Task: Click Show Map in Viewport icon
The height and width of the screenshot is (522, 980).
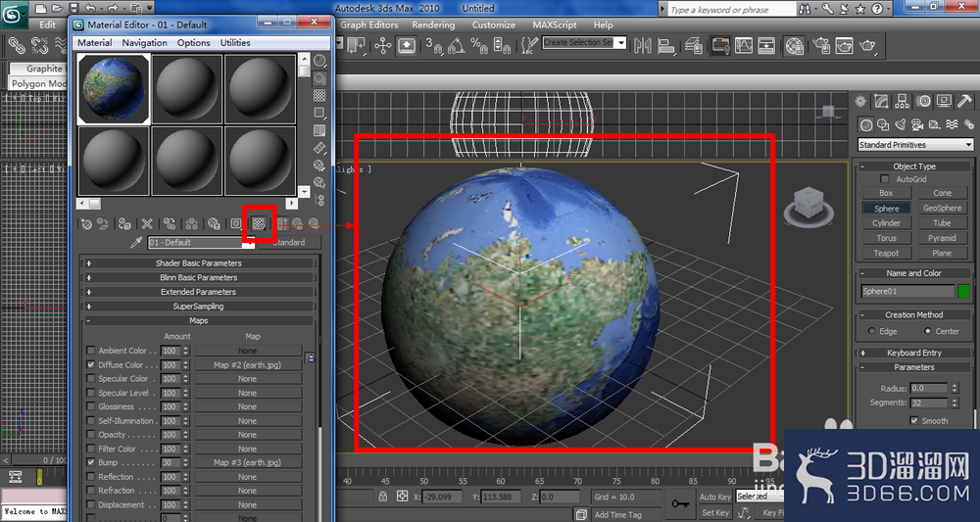Action: (259, 223)
